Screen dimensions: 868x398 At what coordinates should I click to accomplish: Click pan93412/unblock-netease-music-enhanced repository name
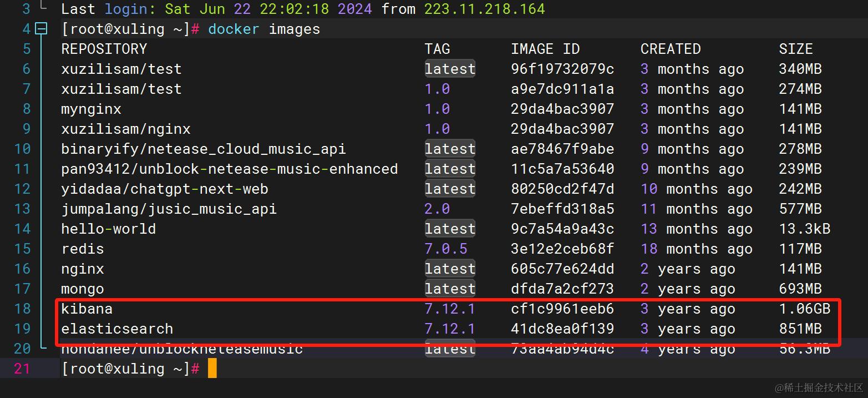230,169
